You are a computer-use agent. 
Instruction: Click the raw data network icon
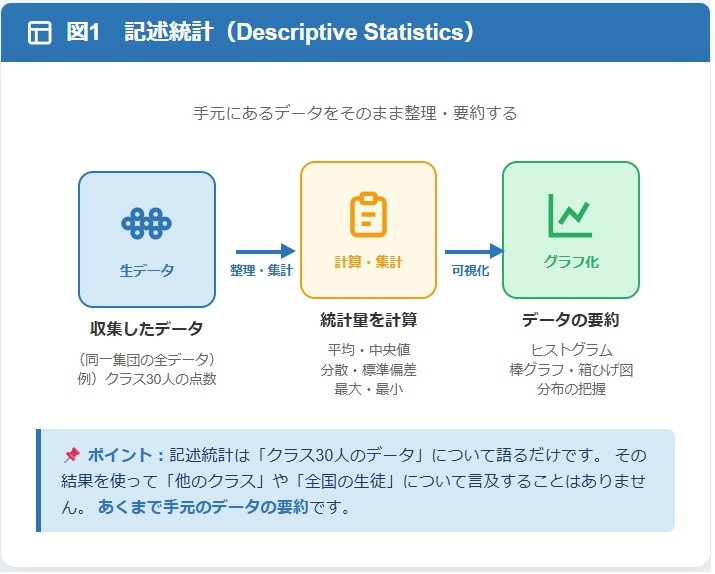(147, 224)
